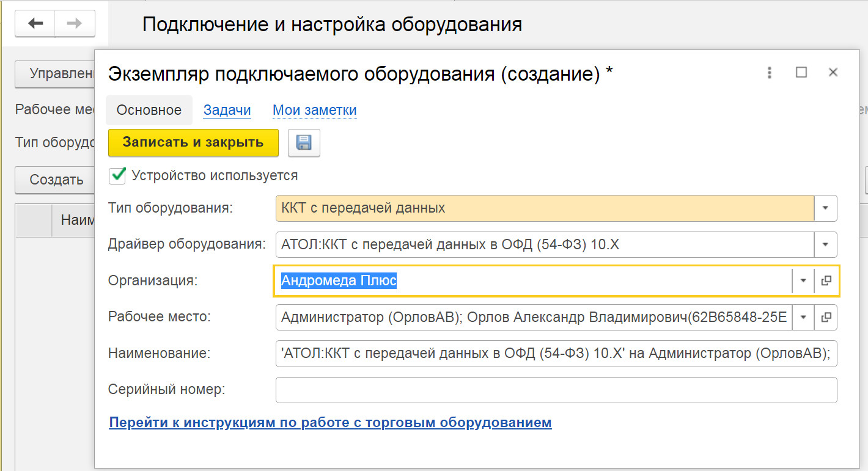Maximize the equipment instance dialog
Viewport: 868px width, 471px height.
tap(801, 73)
